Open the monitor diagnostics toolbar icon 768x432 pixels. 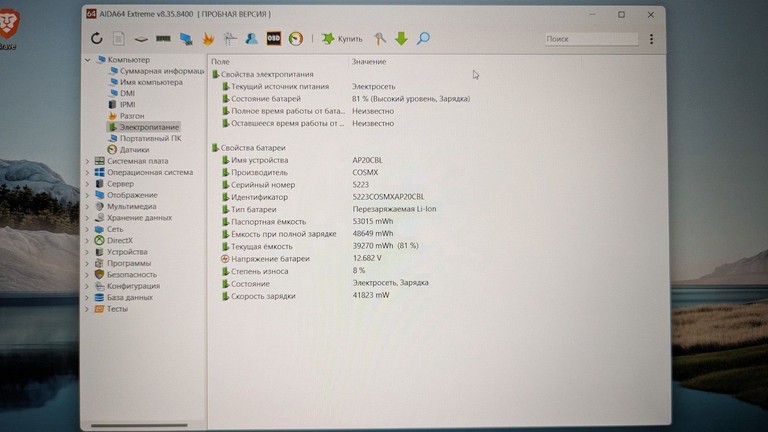coord(186,39)
